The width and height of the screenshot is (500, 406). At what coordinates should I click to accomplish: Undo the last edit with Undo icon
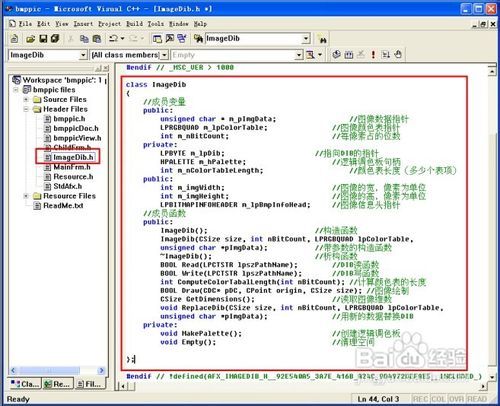tap(113, 39)
